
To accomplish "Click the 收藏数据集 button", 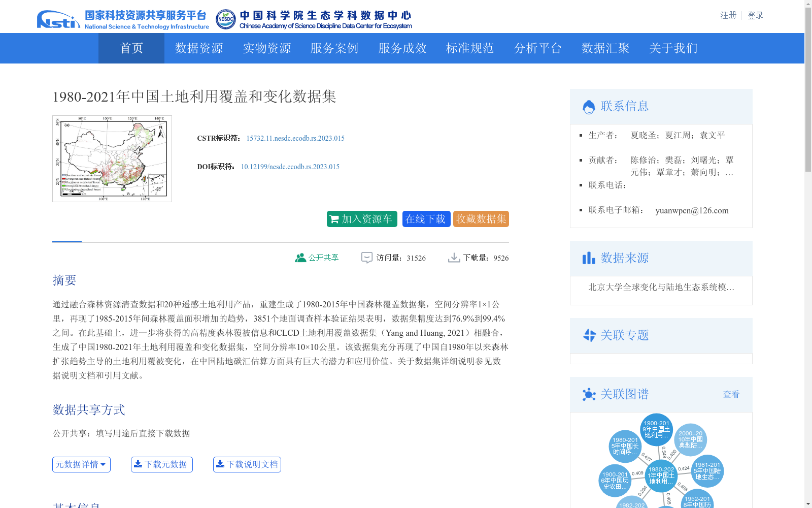I will [x=481, y=219].
